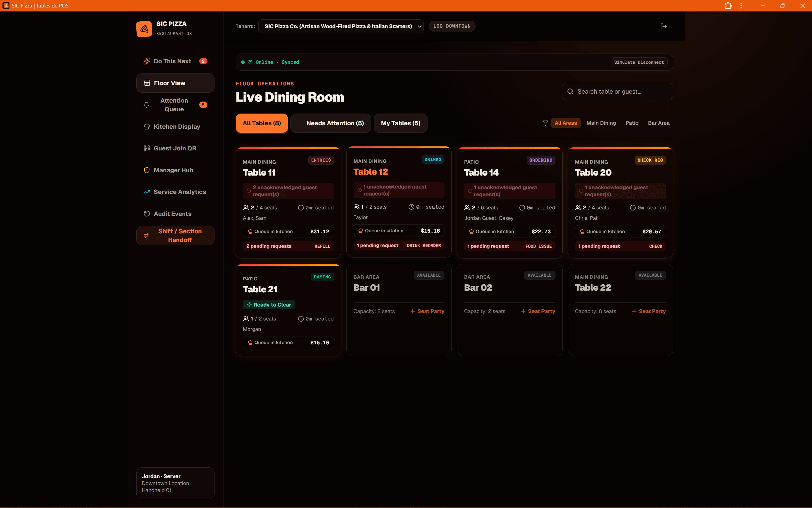Click Seat Party on Table 22

[649, 312]
